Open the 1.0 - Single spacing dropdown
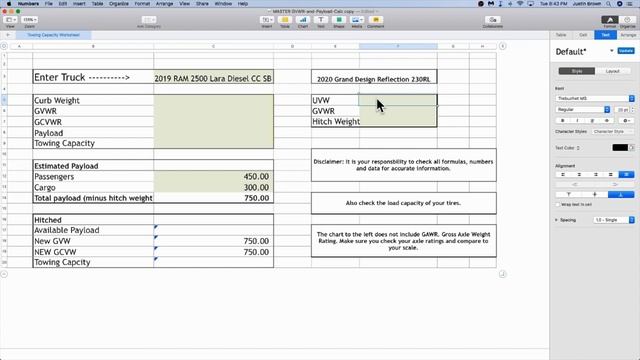This screenshot has height=360, width=640. pyautogui.click(x=613, y=220)
